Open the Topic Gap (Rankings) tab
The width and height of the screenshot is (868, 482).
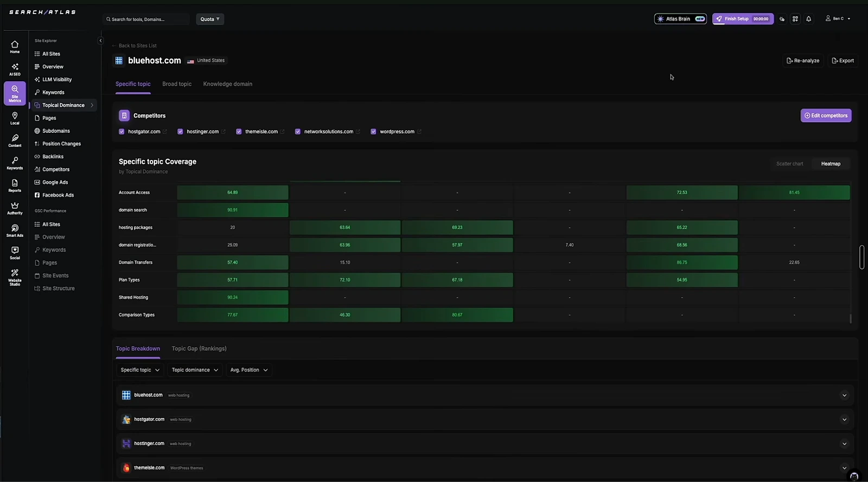click(199, 349)
